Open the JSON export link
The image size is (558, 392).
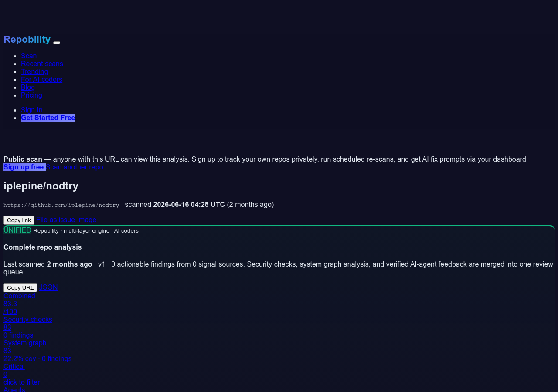(48, 287)
